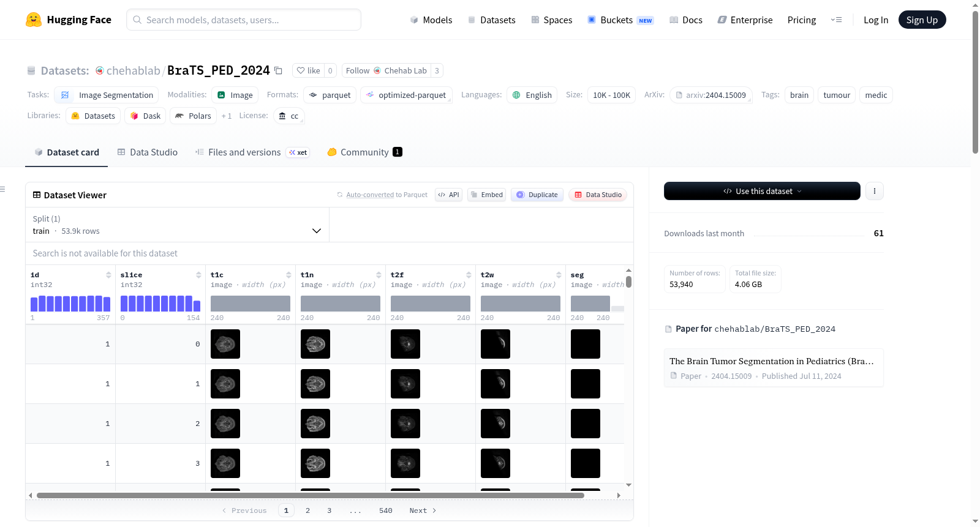Click the Sign Up button
The width and height of the screenshot is (980, 527).
922,20
